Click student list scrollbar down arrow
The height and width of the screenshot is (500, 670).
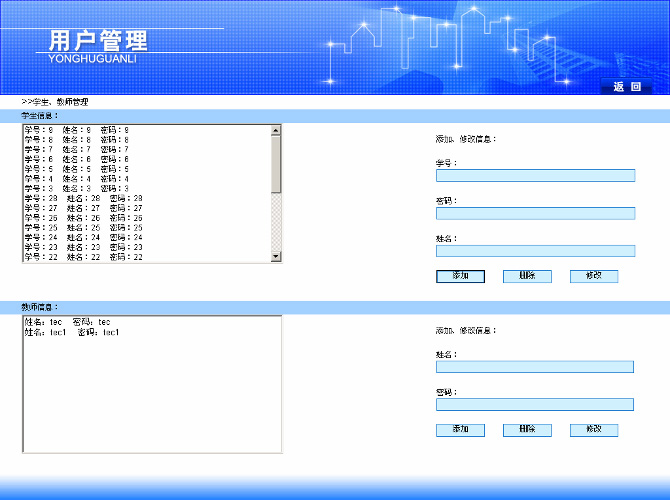(x=276, y=257)
